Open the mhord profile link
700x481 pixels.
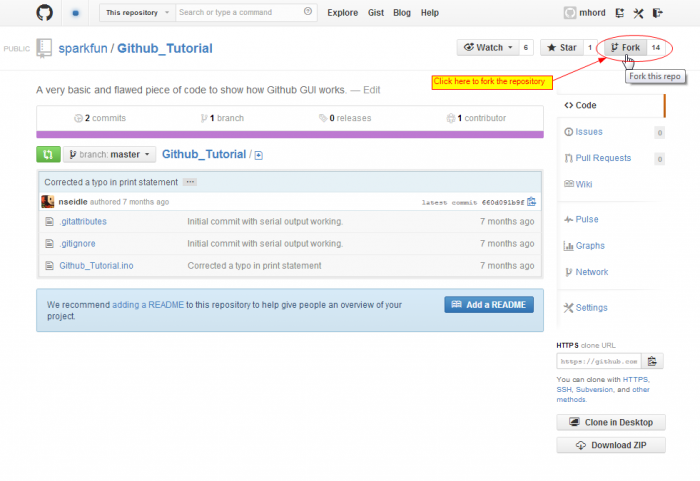tap(592, 13)
